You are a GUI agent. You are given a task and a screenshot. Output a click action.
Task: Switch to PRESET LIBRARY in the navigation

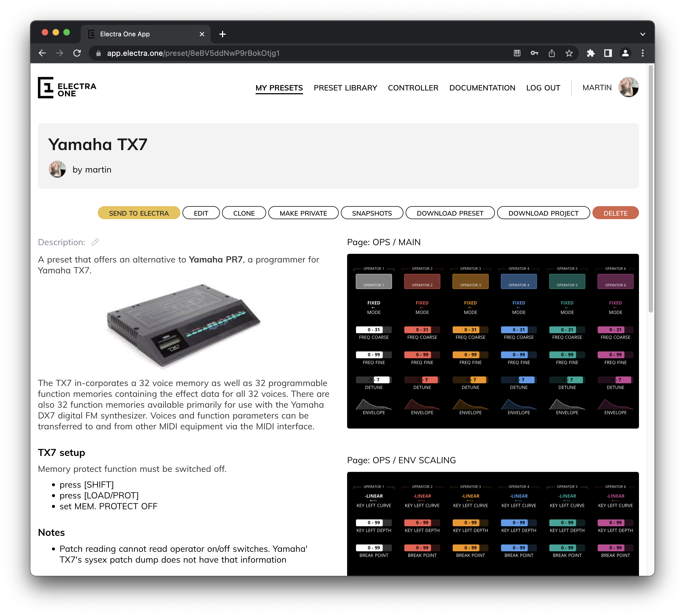pyautogui.click(x=345, y=88)
